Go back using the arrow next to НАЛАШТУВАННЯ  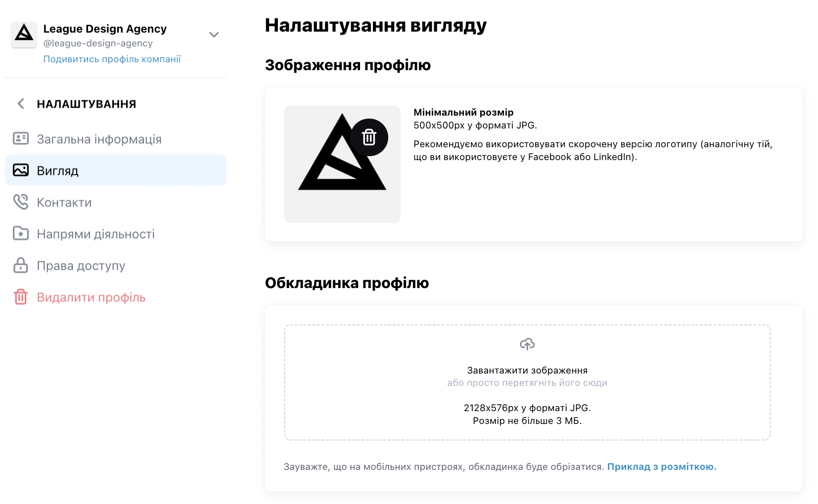[21, 103]
